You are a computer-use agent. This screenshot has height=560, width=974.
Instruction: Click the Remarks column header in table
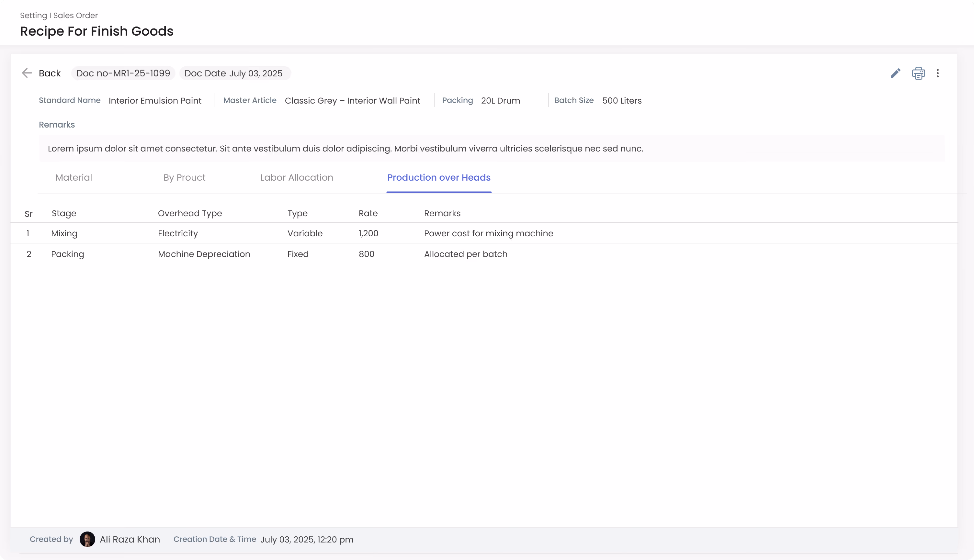[x=442, y=213]
